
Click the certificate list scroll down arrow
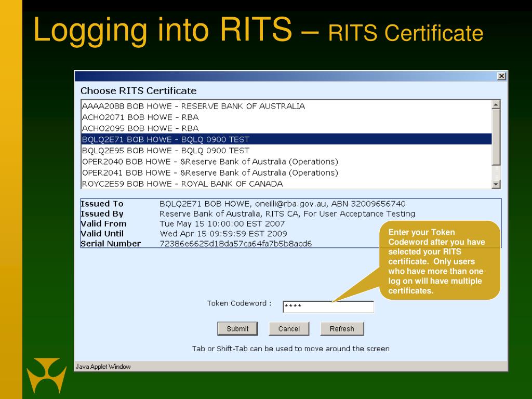[x=496, y=184]
